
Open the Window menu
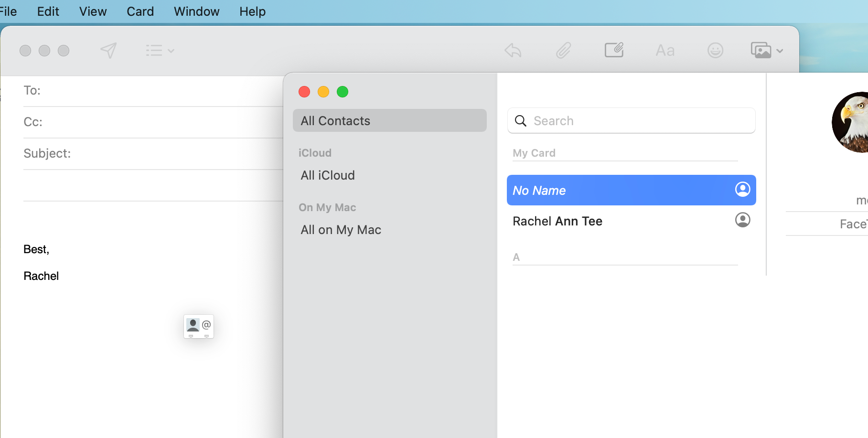[x=196, y=11]
